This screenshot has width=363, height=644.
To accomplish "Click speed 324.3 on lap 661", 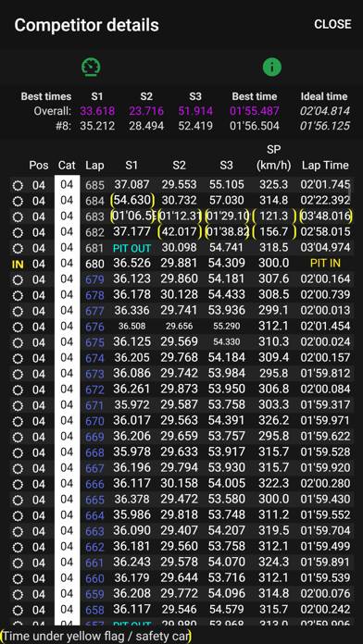I will pyautogui.click(x=274, y=563).
